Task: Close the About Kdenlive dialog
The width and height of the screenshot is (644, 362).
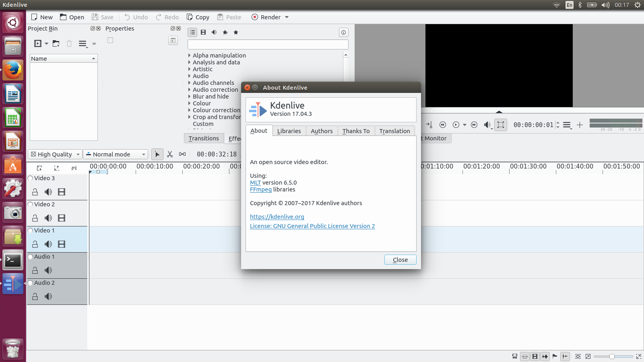Action: click(x=400, y=260)
